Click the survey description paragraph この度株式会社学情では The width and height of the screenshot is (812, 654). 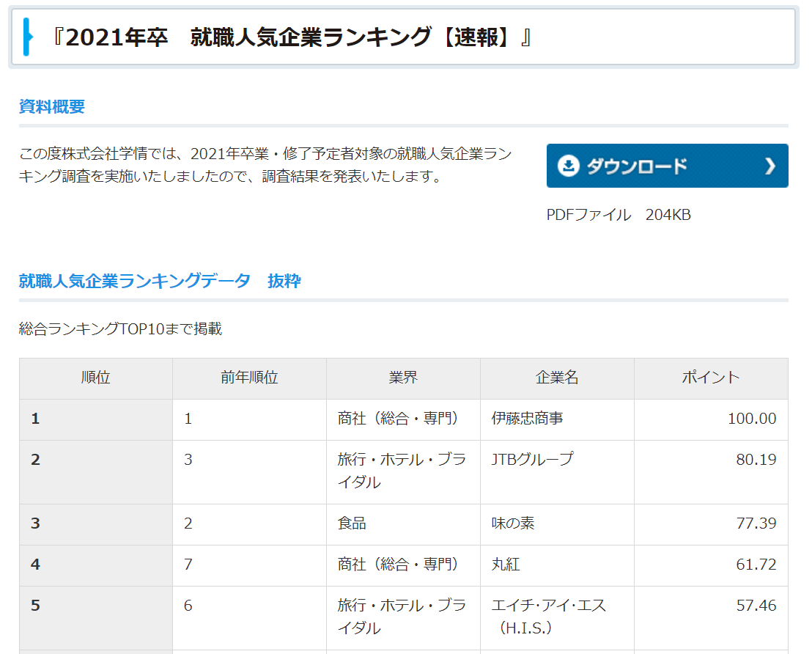(x=265, y=165)
